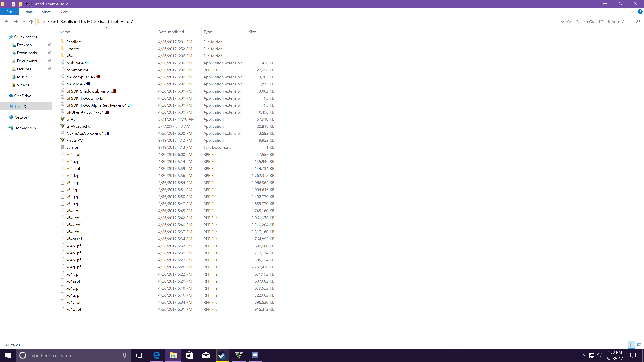
Task: Click the PlayGTAV application icon
Action: pos(62,140)
